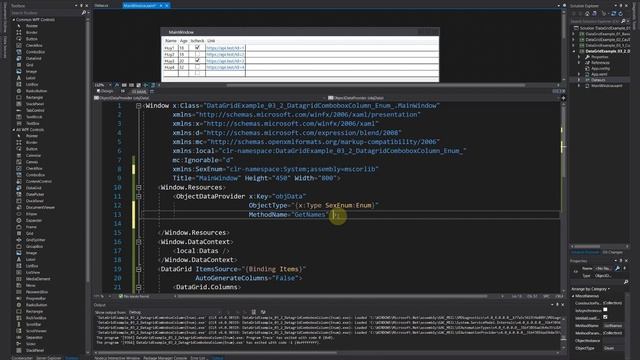
Task: Open the Git Changes tab
Action: point(612,252)
